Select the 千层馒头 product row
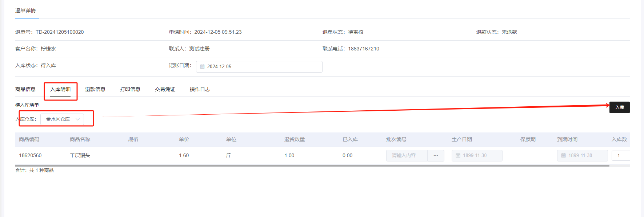Viewport: 644px width, 217px height. [80, 156]
